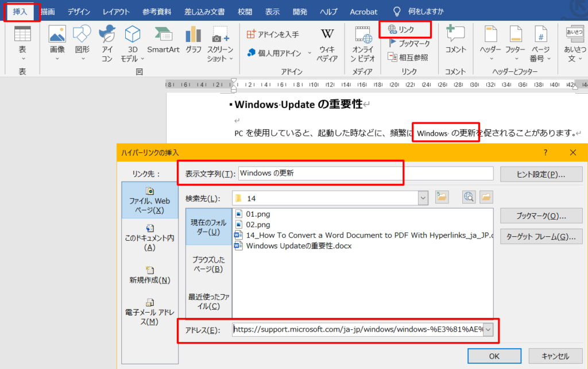
Task: Click the アドレス URL field
Action: click(x=358, y=329)
